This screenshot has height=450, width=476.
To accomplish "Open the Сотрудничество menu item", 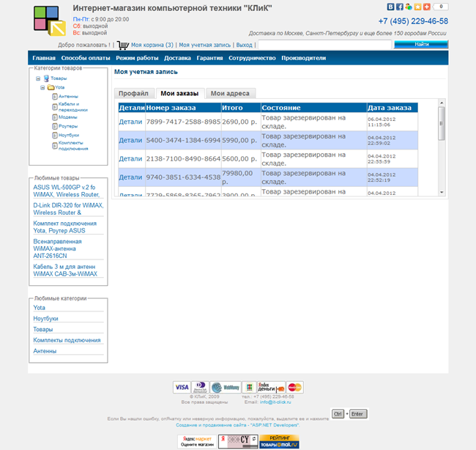I will (x=252, y=58).
